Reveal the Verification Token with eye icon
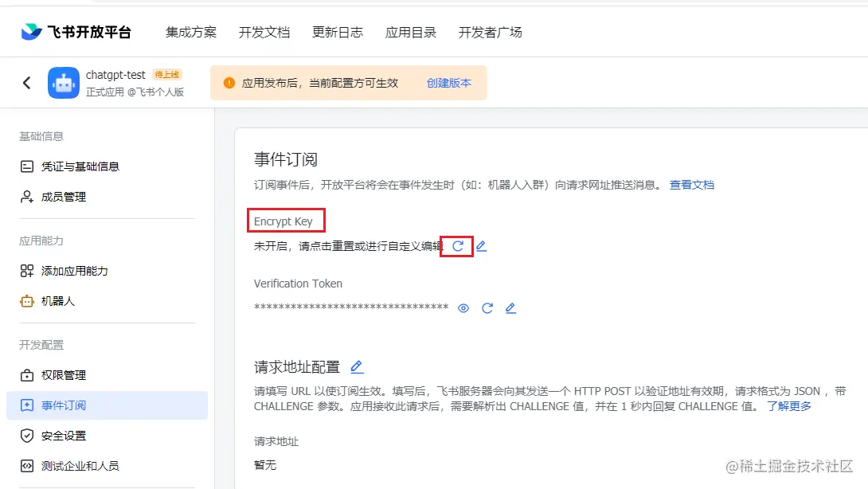The image size is (868, 489). [x=463, y=308]
